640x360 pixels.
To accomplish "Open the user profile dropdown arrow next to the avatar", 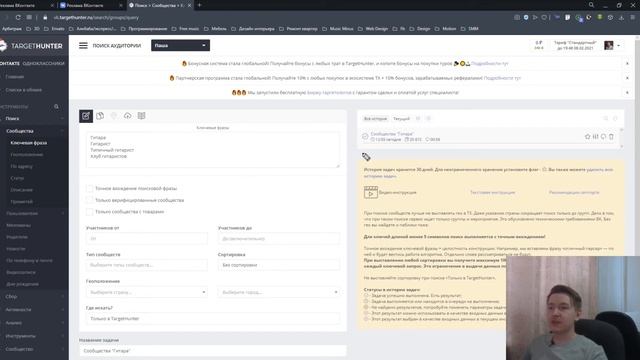I will click(619, 46).
